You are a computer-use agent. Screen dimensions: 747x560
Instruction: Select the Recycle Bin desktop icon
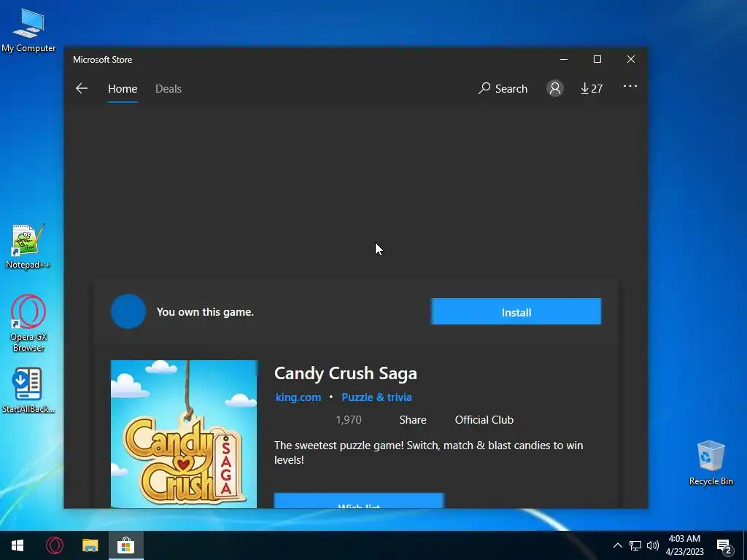(x=711, y=463)
